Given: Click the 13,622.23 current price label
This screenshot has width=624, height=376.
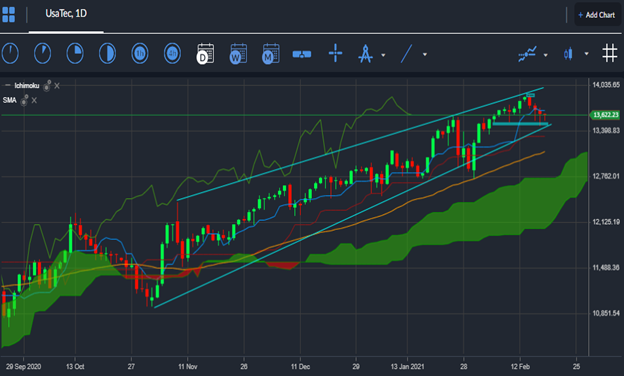Looking at the screenshot, I should [x=605, y=115].
